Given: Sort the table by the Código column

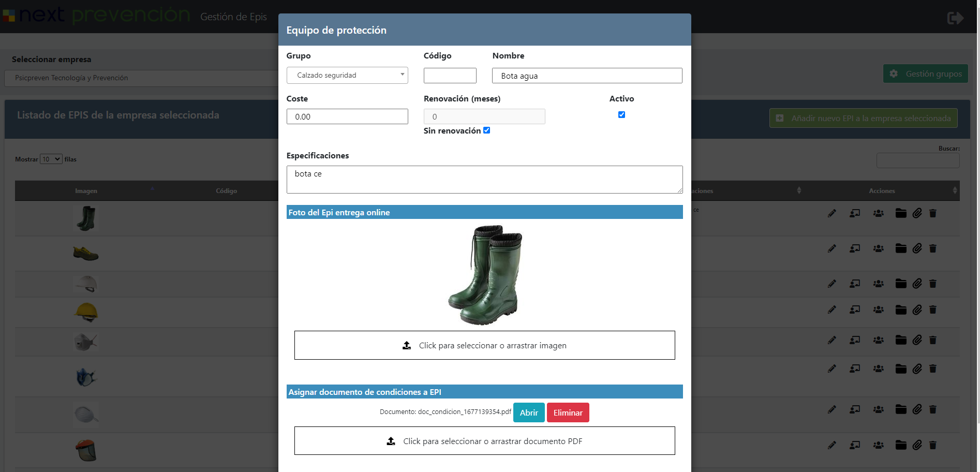Looking at the screenshot, I should (227, 191).
